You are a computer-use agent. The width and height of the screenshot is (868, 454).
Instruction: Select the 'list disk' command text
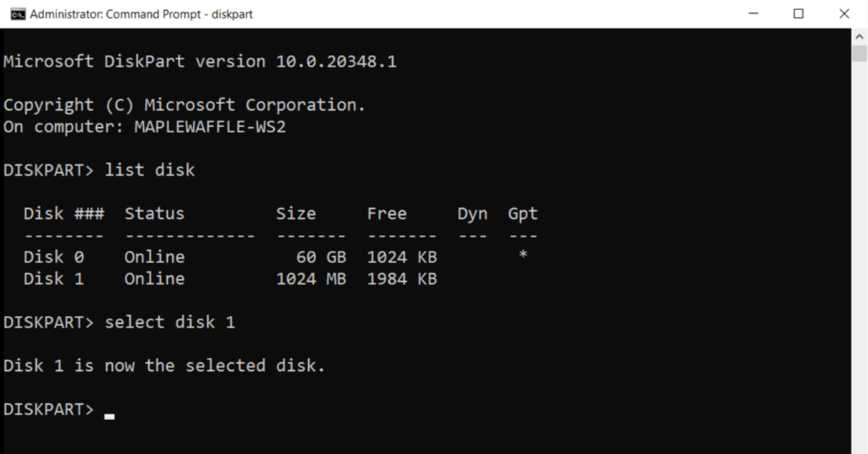[x=149, y=169]
